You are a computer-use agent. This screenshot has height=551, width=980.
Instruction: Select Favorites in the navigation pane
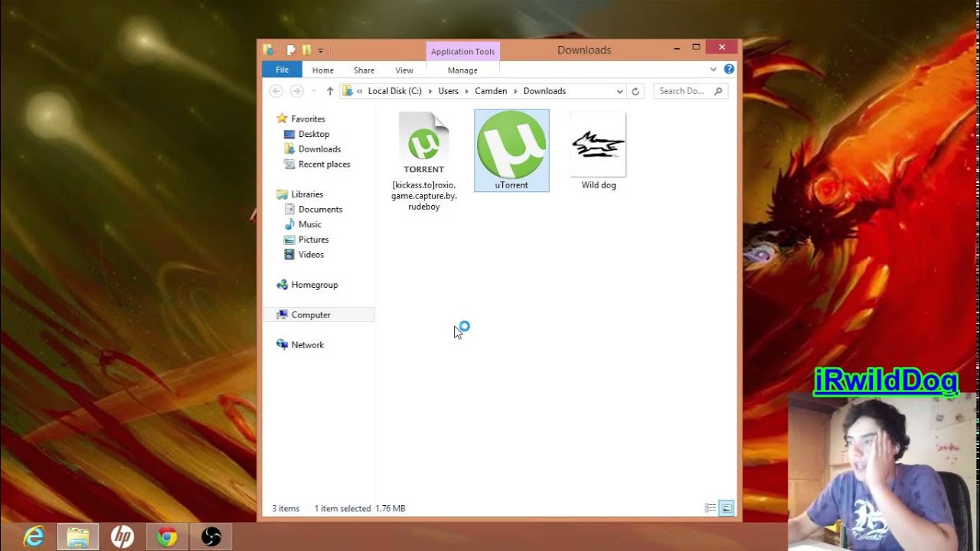coord(308,119)
